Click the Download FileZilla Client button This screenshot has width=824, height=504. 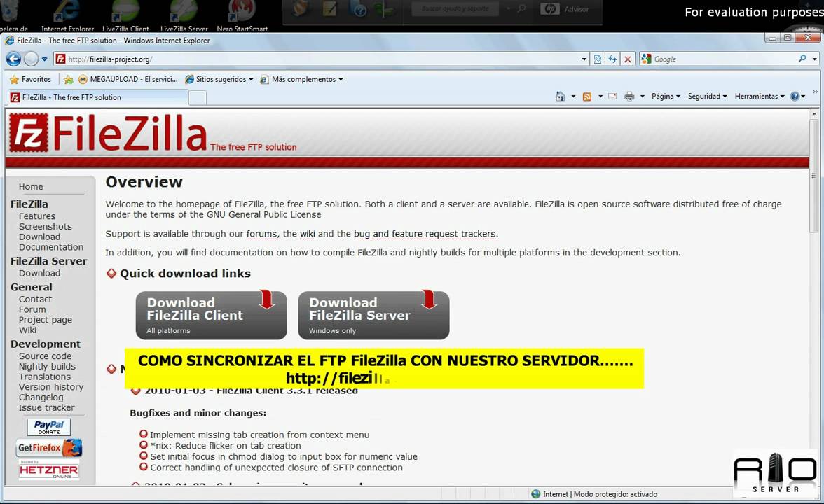click(x=212, y=315)
